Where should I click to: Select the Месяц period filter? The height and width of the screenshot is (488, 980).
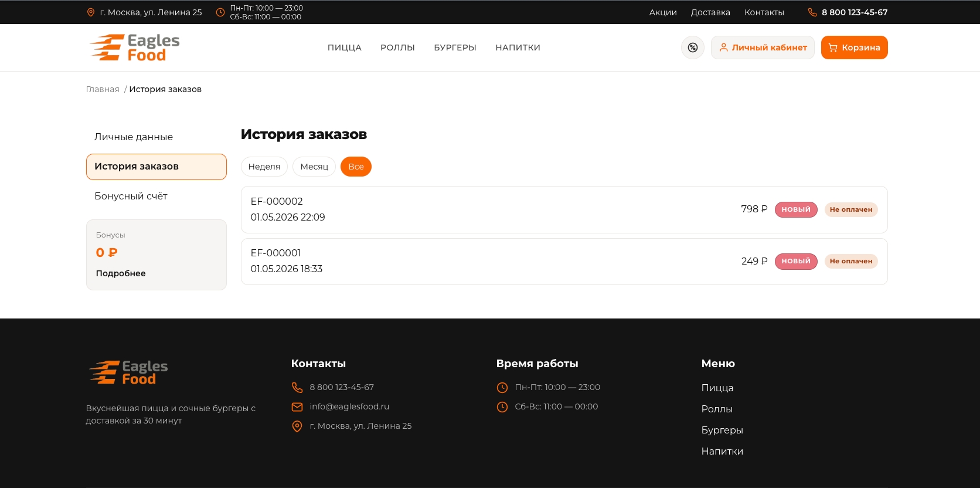[314, 167]
